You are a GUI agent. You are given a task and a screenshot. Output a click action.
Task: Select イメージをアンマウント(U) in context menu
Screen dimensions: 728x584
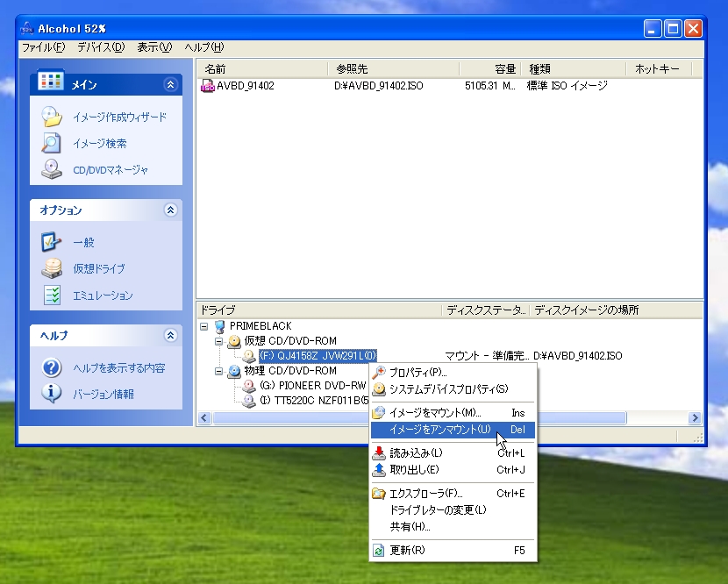[x=453, y=430]
